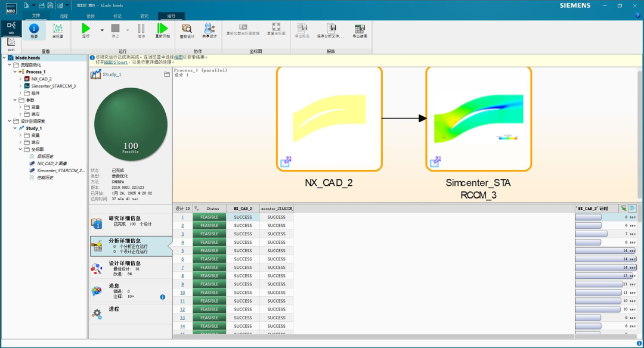Switch to the post mode icon

tap(11, 44)
